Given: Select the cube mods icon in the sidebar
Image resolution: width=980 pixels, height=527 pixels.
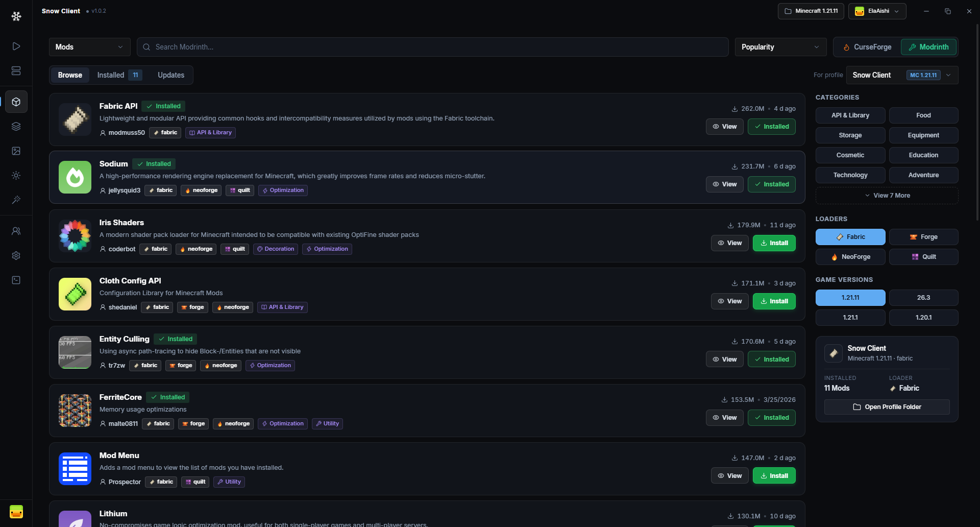Looking at the screenshot, I should click(x=16, y=102).
